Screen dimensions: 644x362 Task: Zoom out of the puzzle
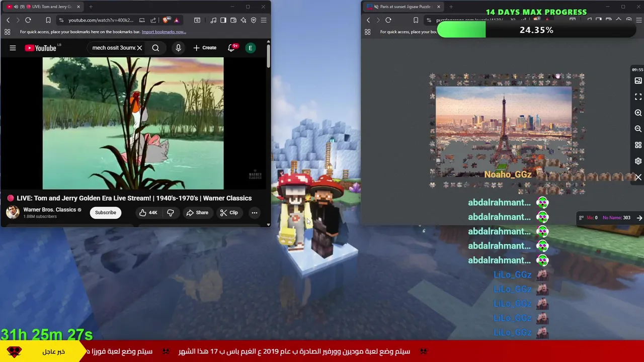638,129
